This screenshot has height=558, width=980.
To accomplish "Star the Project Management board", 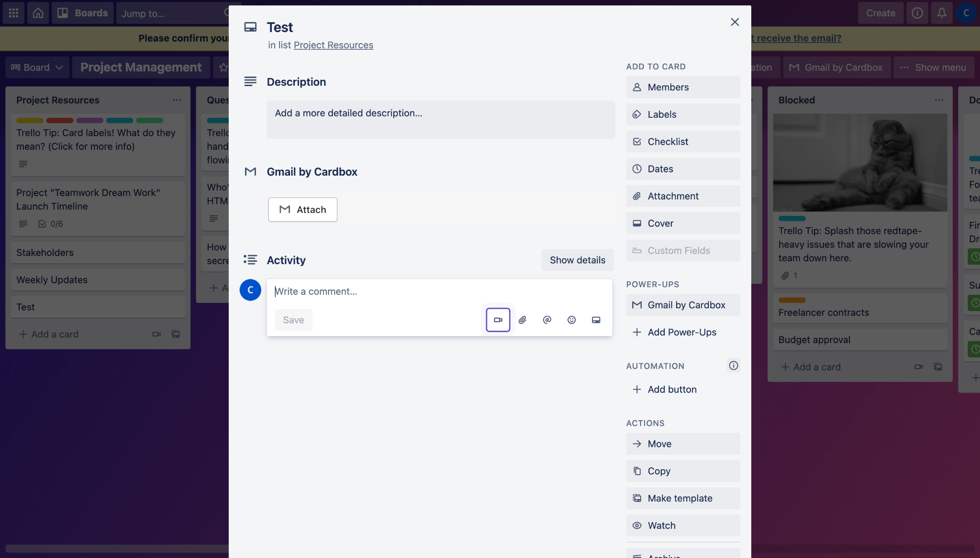I will [223, 67].
